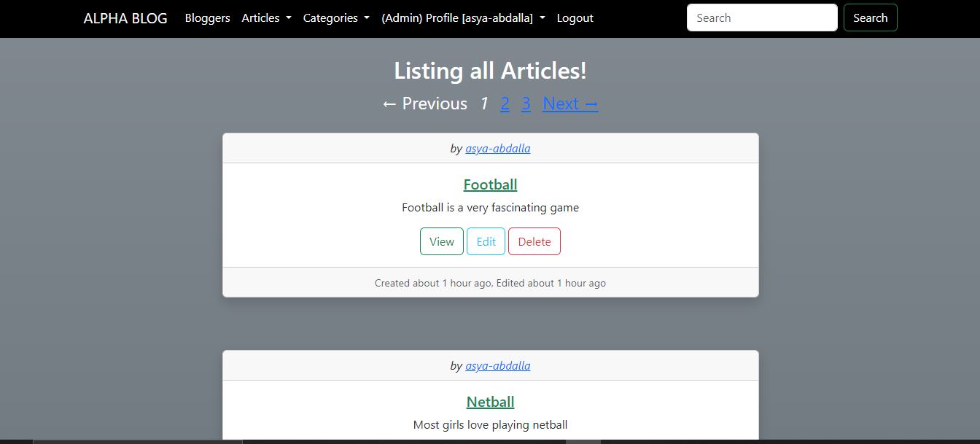
Task: Select text 'Football is a very fascinating game'
Action: pyautogui.click(x=490, y=208)
